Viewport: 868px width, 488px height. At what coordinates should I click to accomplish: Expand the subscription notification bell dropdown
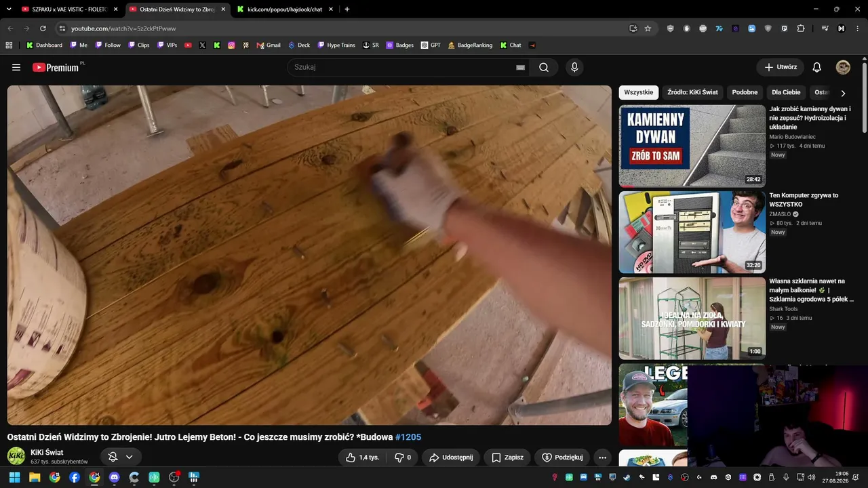tap(121, 457)
